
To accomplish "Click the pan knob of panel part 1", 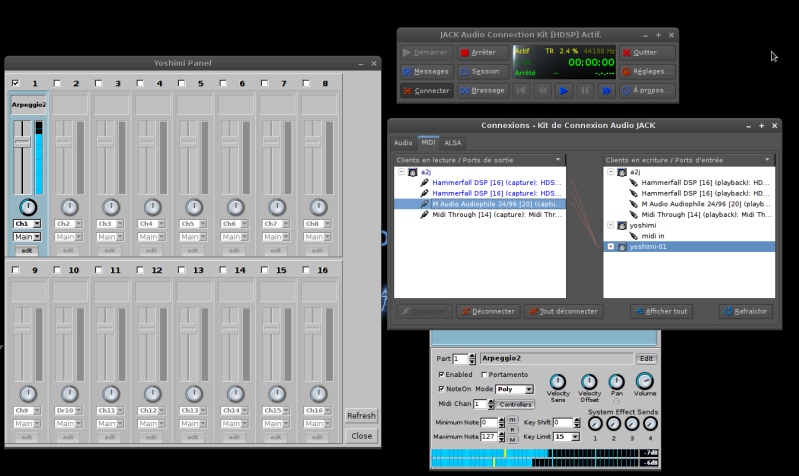I will (28, 207).
